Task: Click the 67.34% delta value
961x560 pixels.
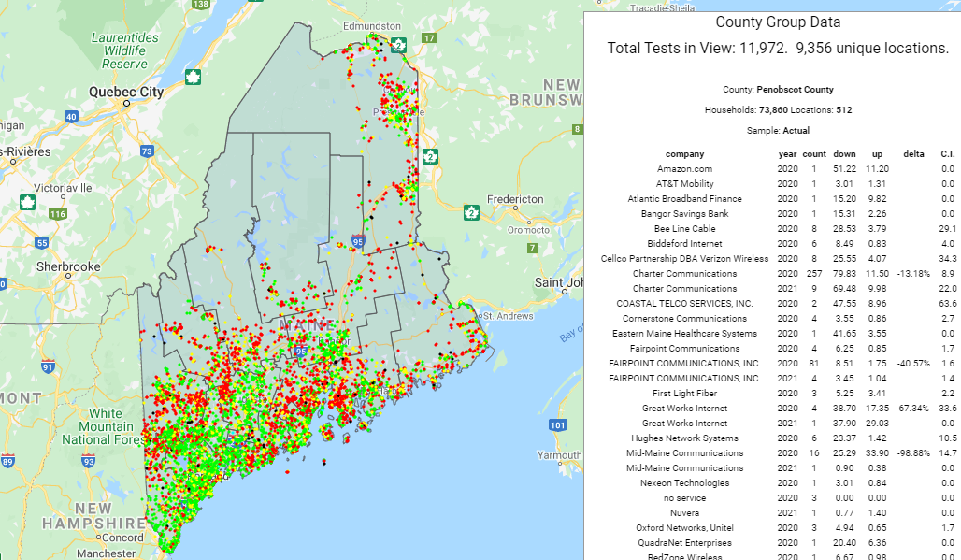Action: pos(913,408)
